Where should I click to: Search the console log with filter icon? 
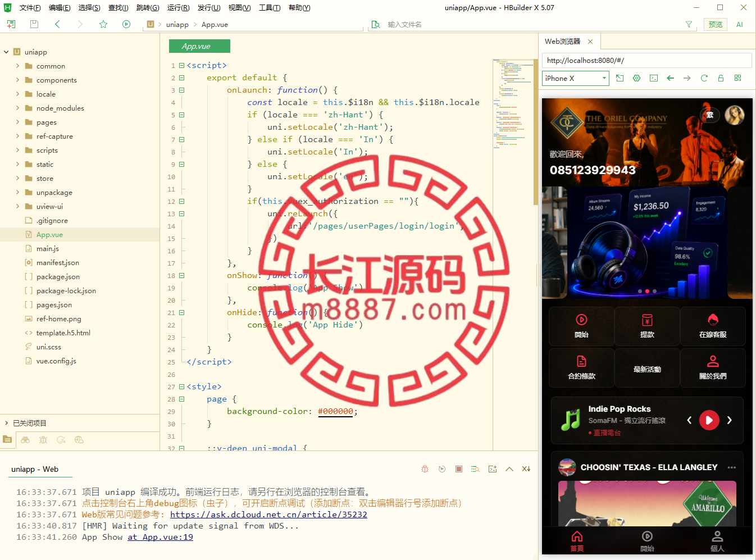pyautogui.click(x=476, y=469)
